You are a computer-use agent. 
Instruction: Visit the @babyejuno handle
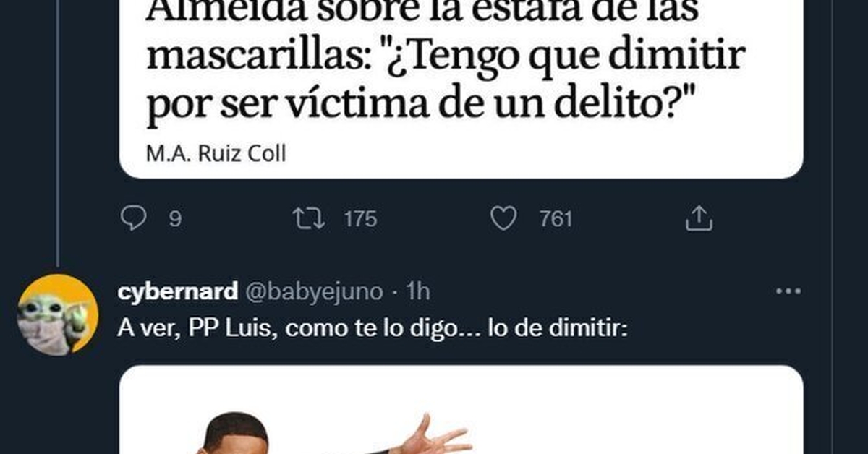click(315, 291)
